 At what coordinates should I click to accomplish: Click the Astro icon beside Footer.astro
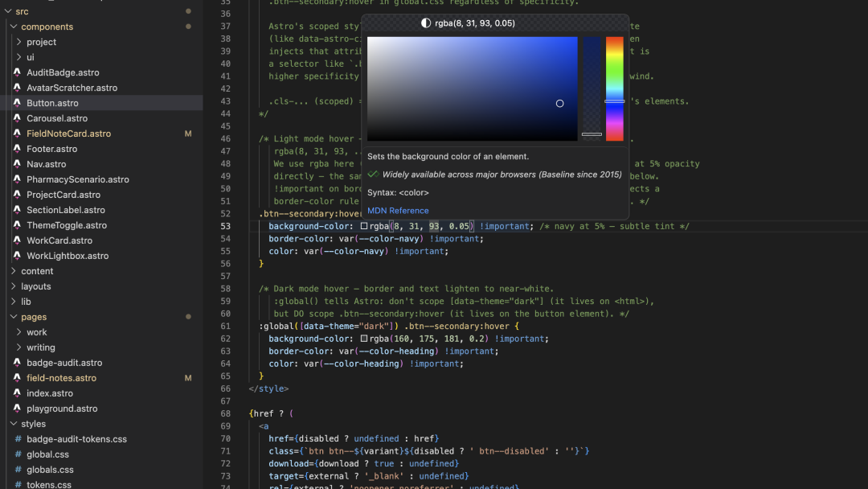[17, 149]
